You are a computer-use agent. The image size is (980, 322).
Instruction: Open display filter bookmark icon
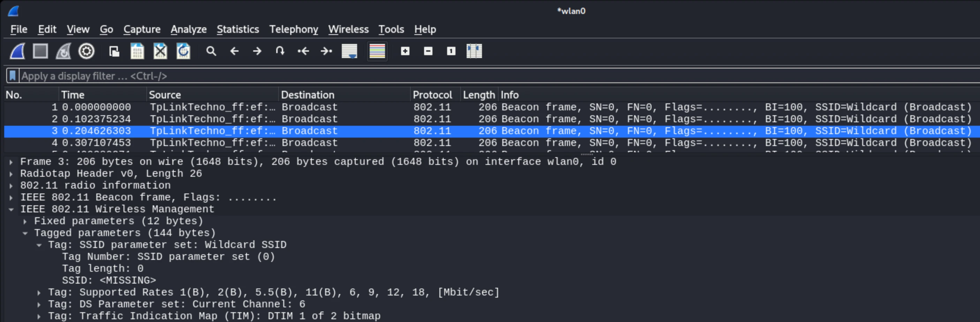click(x=13, y=76)
